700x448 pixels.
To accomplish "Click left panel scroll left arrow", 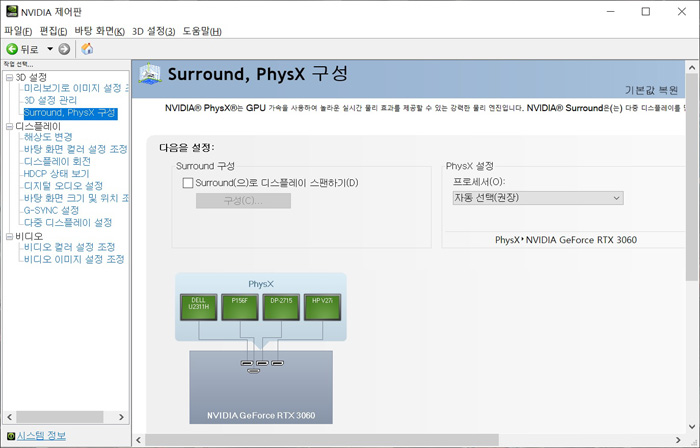I will click(x=9, y=417).
